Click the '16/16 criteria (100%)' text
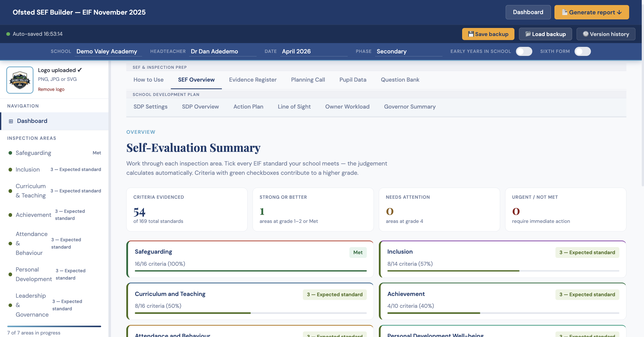 coord(160,264)
